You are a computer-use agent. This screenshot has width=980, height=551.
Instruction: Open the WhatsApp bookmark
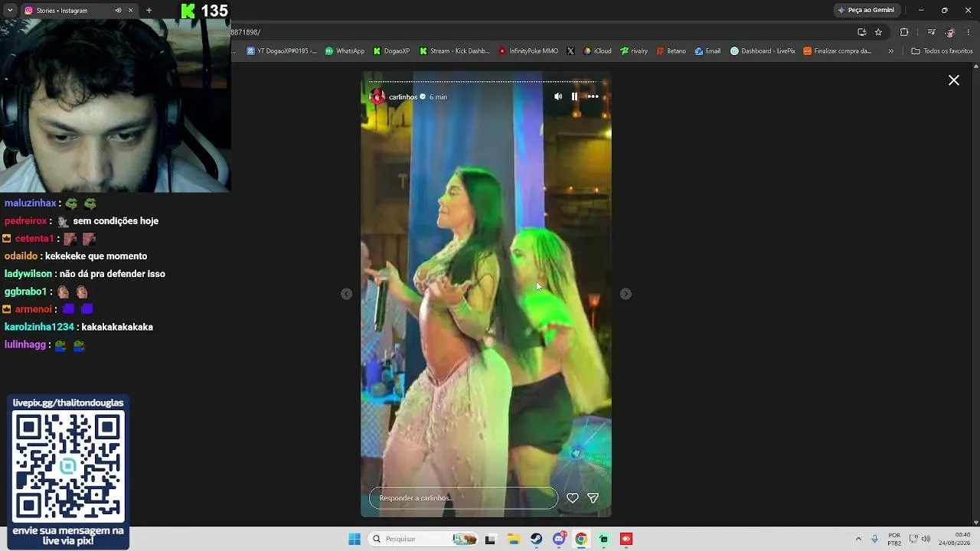[345, 51]
